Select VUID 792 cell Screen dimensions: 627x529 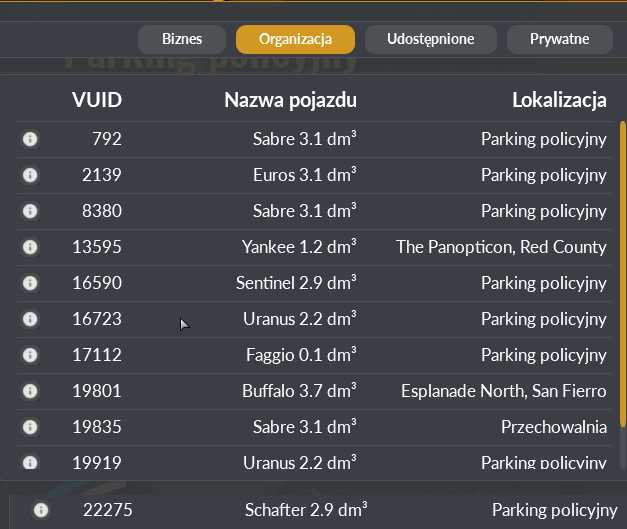[x=107, y=139]
